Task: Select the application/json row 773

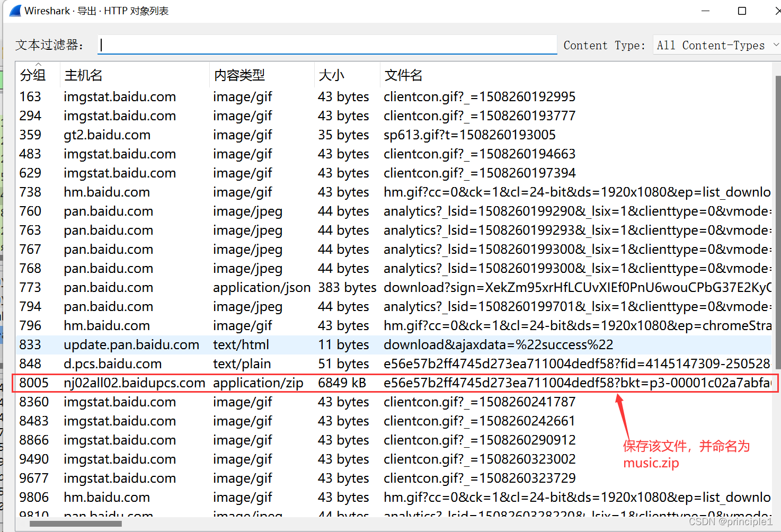Action: click(x=394, y=287)
